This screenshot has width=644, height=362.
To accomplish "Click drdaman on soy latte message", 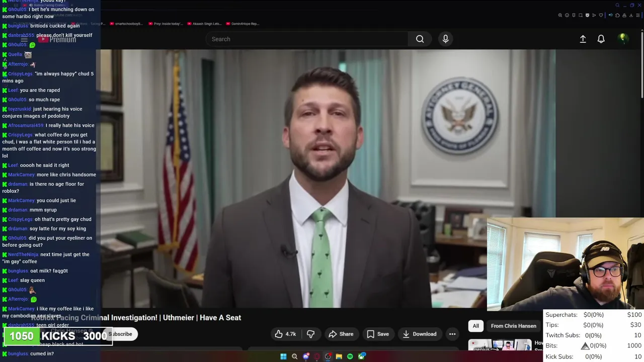I will [18, 229].
